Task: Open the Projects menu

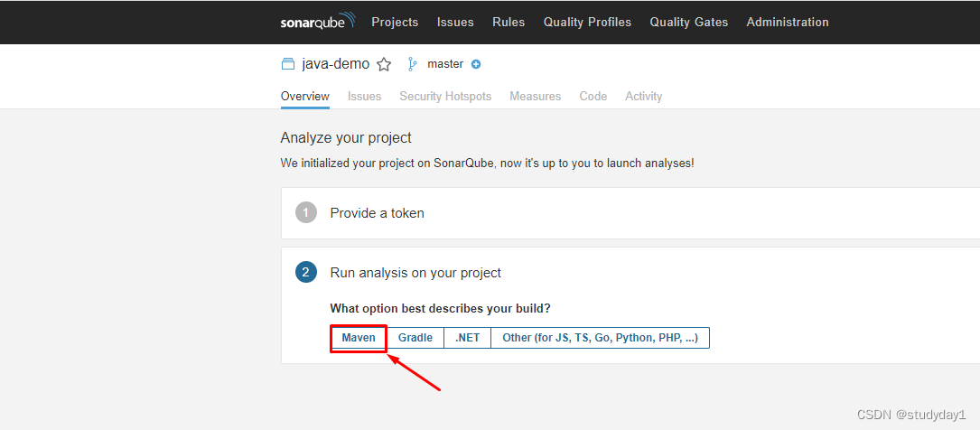Action: tap(395, 22)
